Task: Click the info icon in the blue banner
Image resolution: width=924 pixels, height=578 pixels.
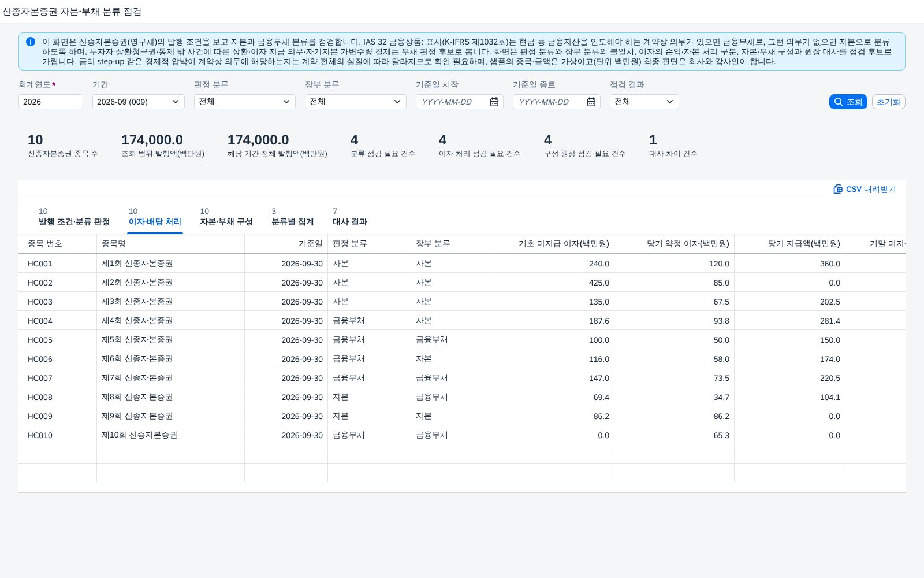Action: (x=31, y=42)
